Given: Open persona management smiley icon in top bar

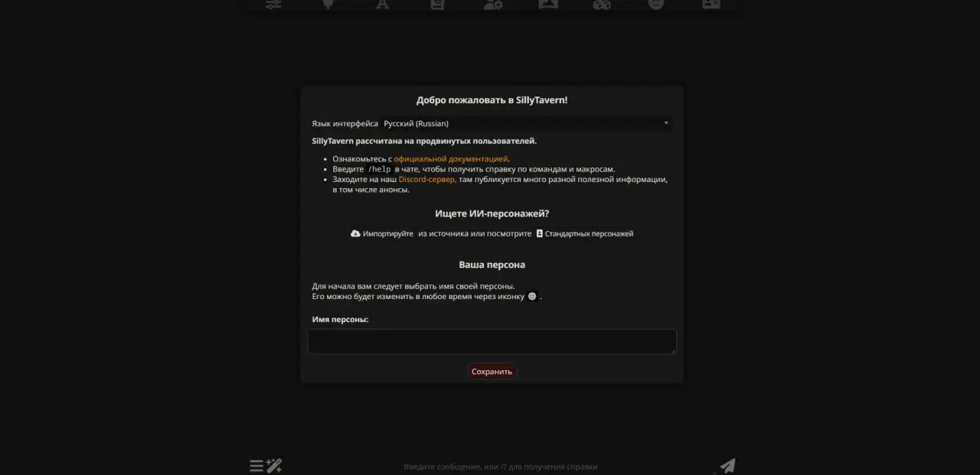Looking at the screenshot, I should tap(656, 4).
